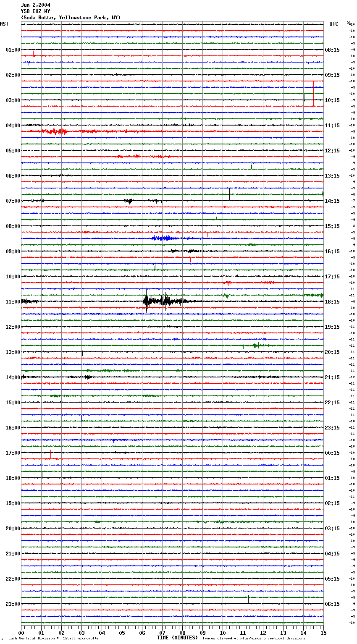Click the '01:00' MST time label

click(13, 50)
